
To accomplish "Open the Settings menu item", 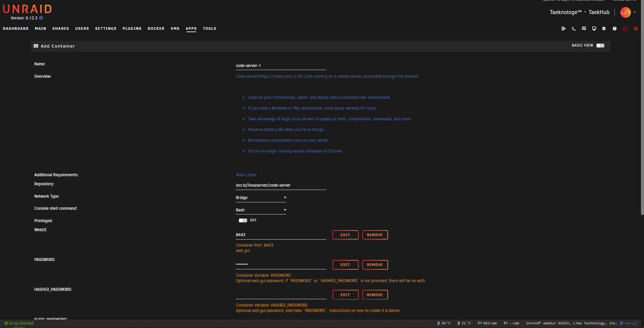I will tap(106, 28).
